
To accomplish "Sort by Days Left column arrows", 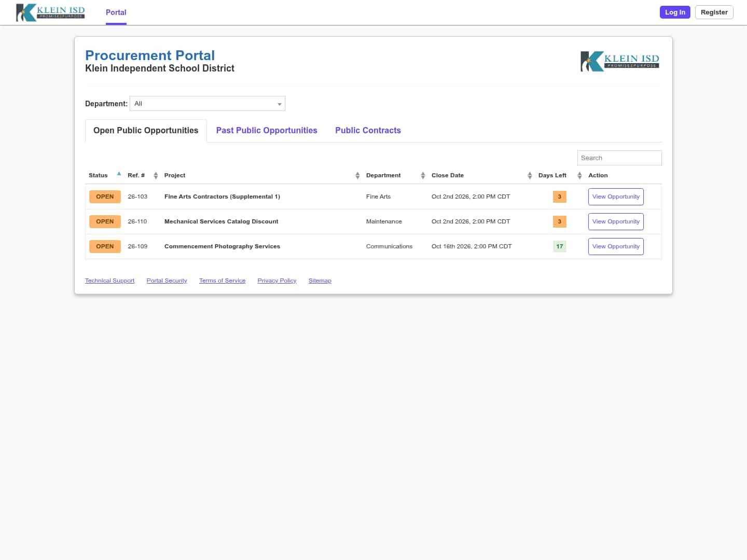I will tap(579, 176).
